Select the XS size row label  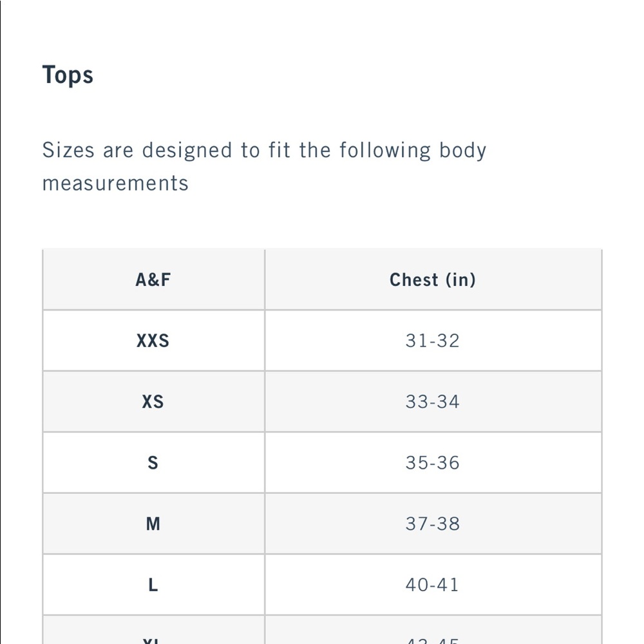(153, 401)
